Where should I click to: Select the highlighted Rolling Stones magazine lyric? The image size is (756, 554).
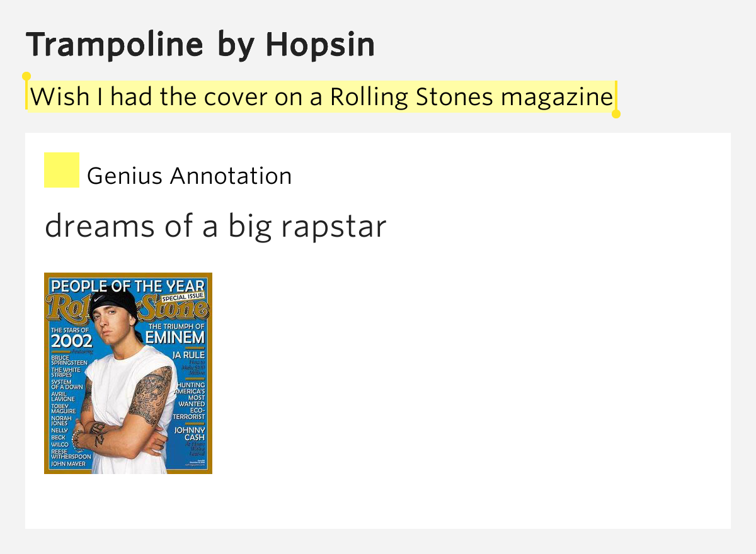(321, 97)
